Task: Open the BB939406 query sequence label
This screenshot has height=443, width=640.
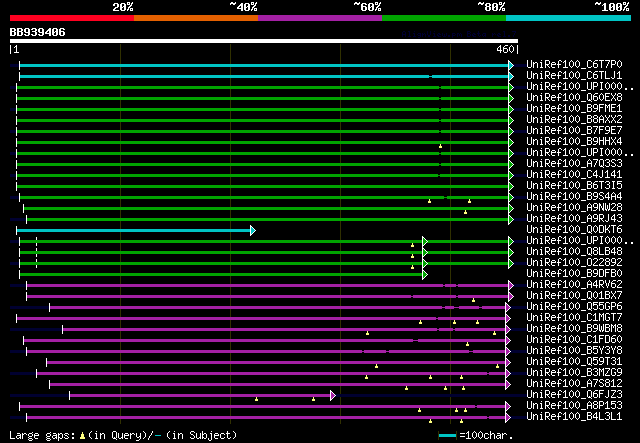Action: tap(38, 32)
